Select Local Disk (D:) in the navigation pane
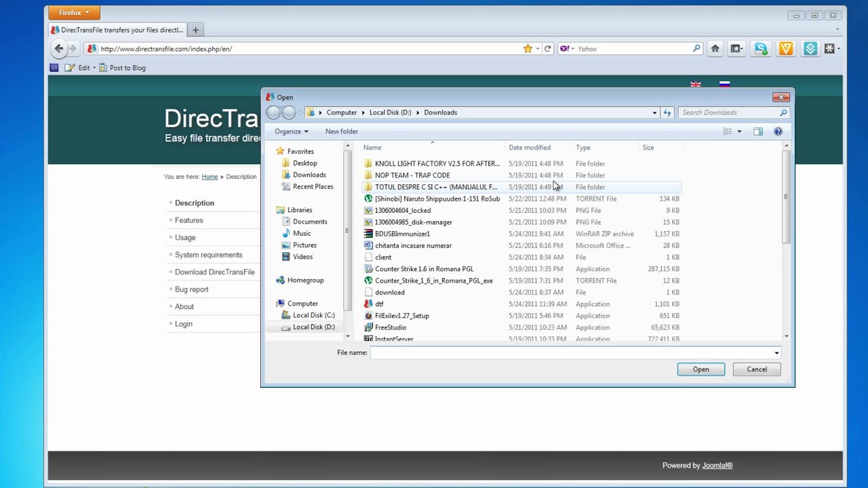868x488 pixels. (313, 327)
